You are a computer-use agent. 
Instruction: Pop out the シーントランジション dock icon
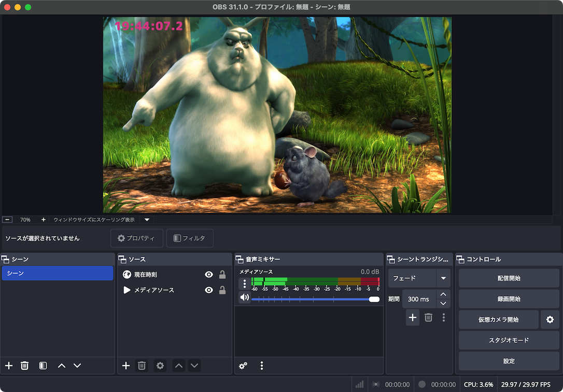click(391, 259)
